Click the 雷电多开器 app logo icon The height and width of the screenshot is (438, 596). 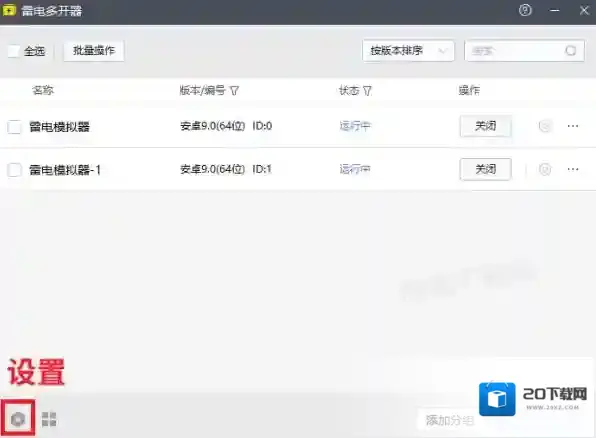click(x=9, y=10)
